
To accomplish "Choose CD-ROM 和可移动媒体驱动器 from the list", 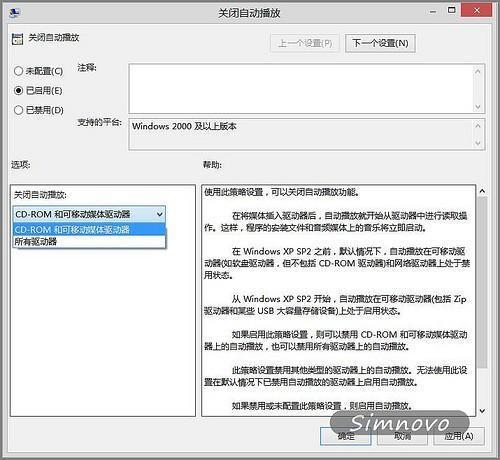I will pos(89,229).
